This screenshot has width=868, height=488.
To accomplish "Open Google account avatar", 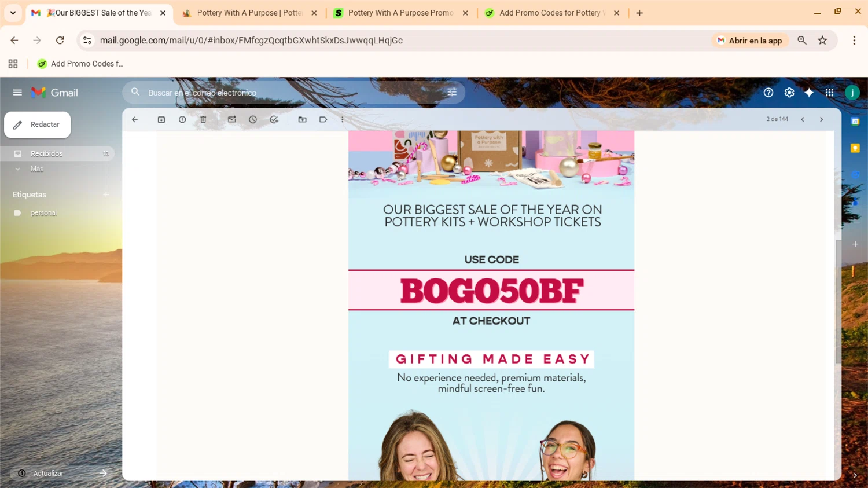I will [x=852, y=93].
